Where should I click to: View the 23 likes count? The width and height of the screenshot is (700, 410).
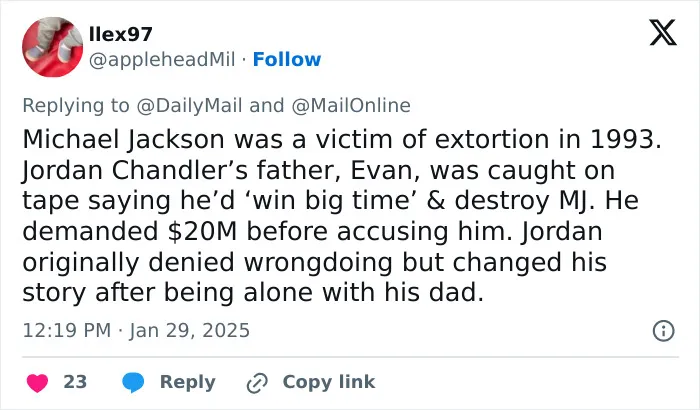[x=75, y=382]
